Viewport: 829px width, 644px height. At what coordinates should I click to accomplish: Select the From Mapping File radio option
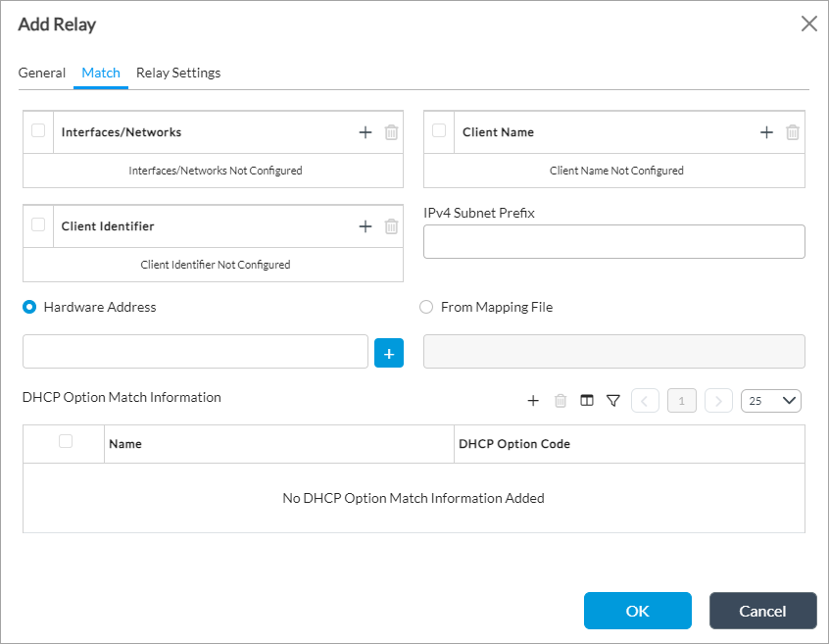[x=426, y=307]
